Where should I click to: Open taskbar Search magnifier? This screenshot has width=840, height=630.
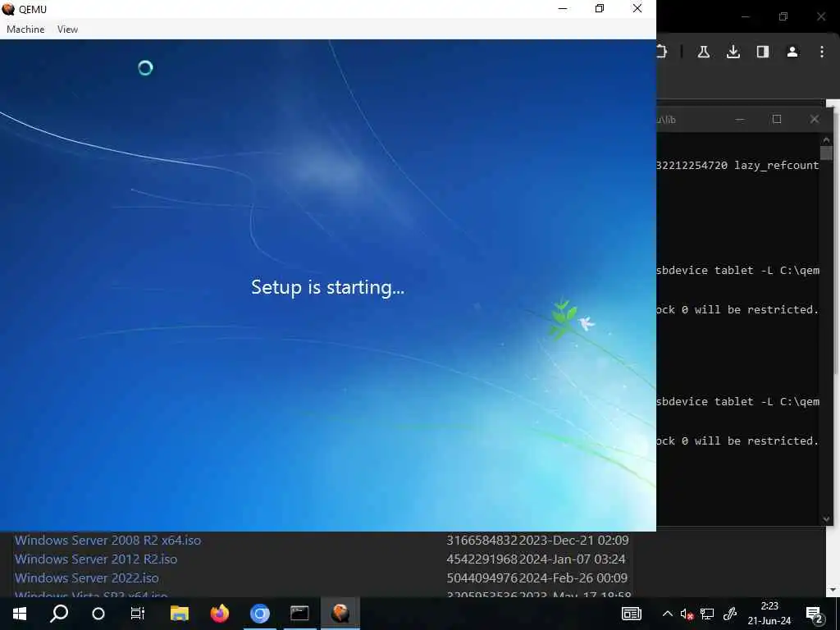tap(59, 614)
